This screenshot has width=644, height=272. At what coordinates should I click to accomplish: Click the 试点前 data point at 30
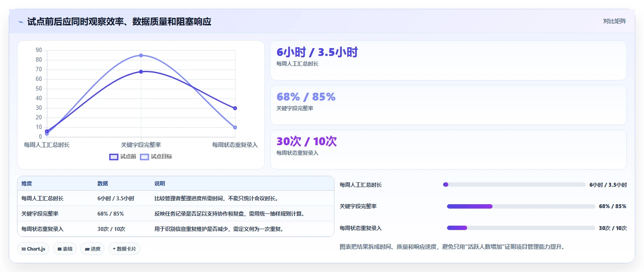click(235, 108)
